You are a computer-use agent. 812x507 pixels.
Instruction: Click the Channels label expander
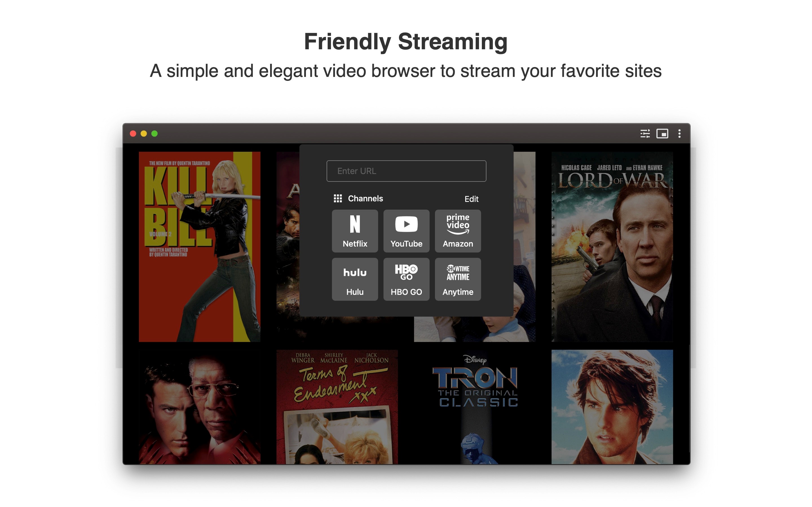339,198
